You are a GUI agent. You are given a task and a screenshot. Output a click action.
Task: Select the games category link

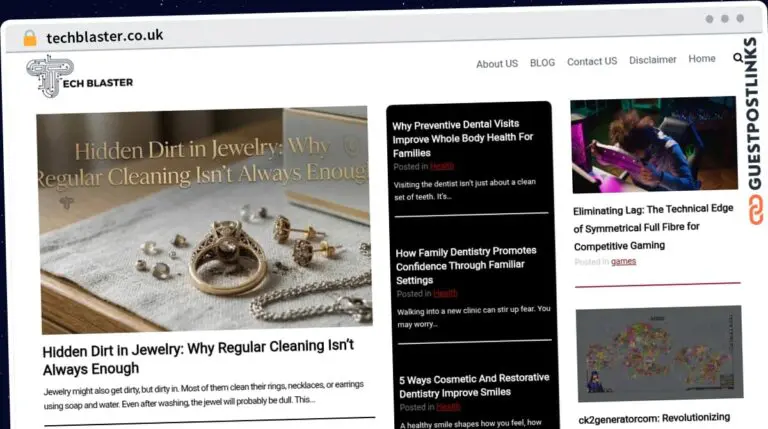point(624,262)
